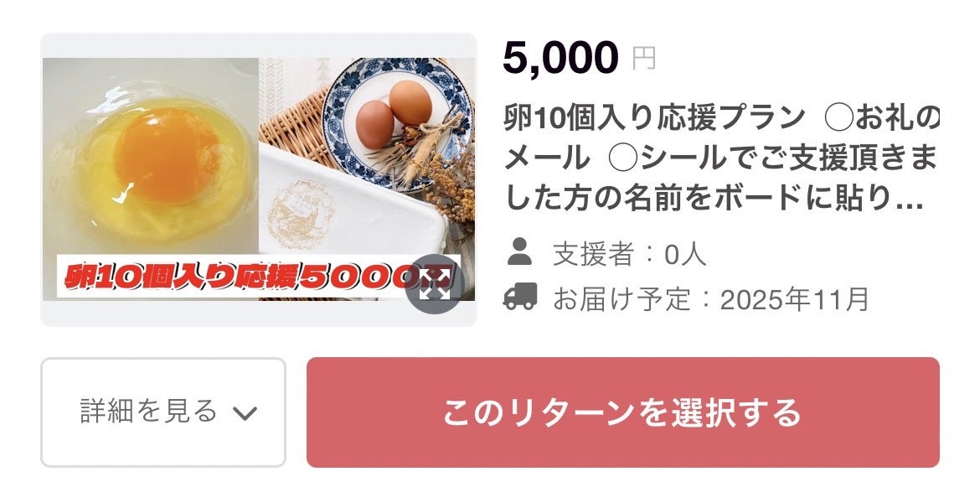Open the 詳細を見る details text label

149,411
